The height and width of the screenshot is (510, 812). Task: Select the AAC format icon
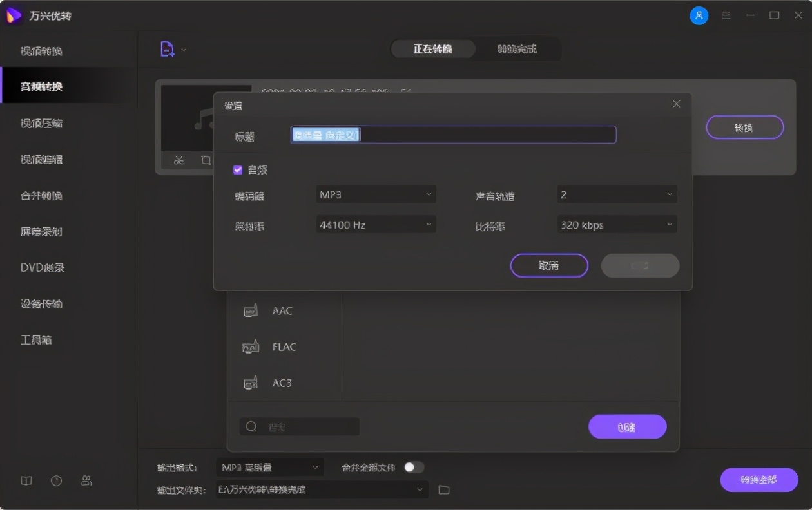(251, 311)
